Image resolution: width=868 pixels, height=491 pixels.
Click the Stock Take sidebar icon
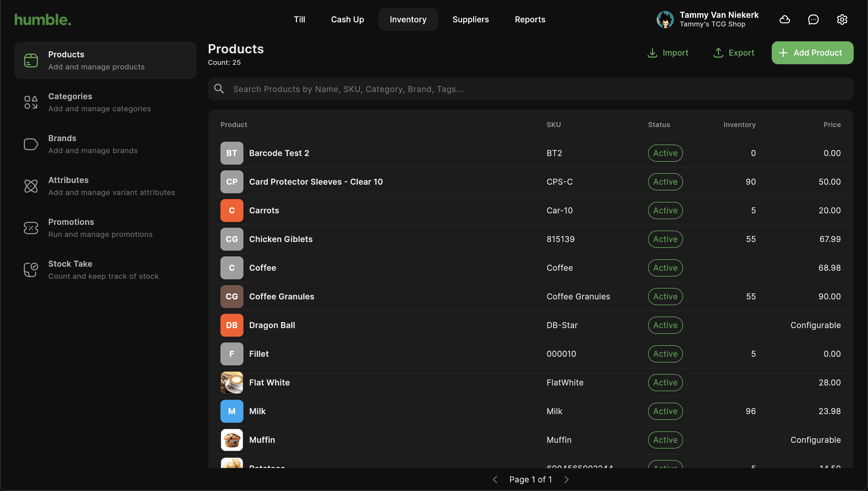pos(31,270)
